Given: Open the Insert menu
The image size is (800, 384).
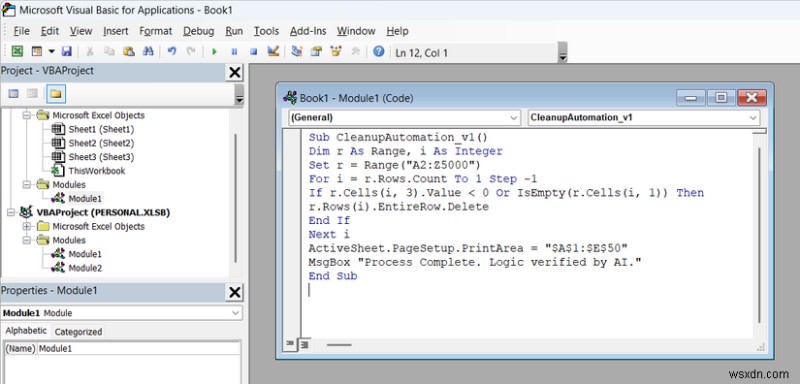Looking at the screenshot, I should click(116, 31).
